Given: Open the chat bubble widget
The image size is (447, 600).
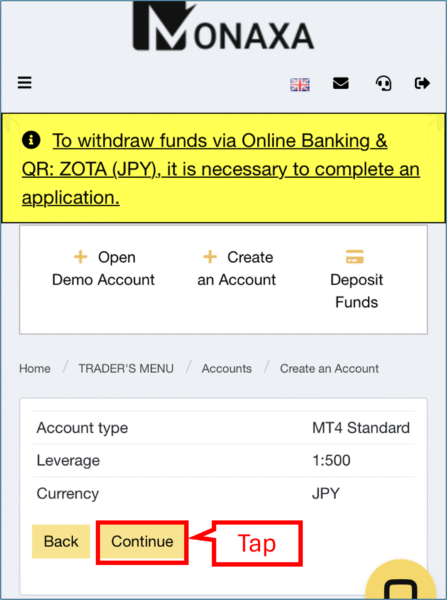Looking at the screenshot, I should point(400,580).
